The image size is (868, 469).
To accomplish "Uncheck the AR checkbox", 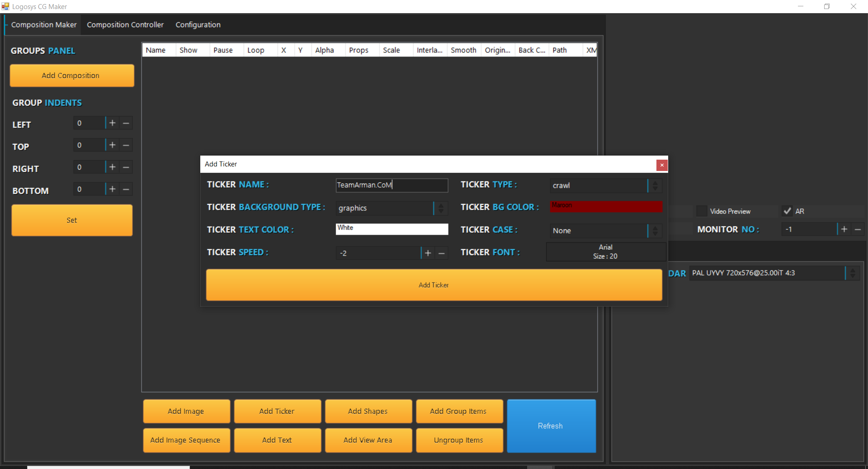I will [x=787, y=211].
